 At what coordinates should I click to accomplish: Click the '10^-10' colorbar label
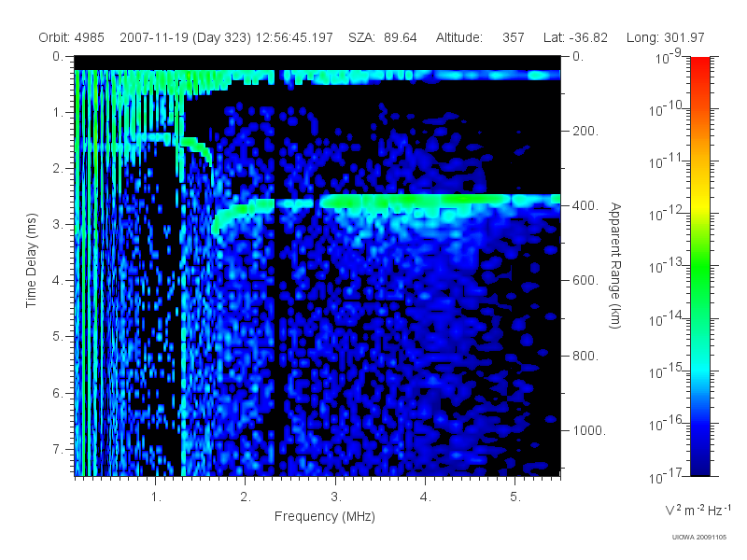point(667,109)
